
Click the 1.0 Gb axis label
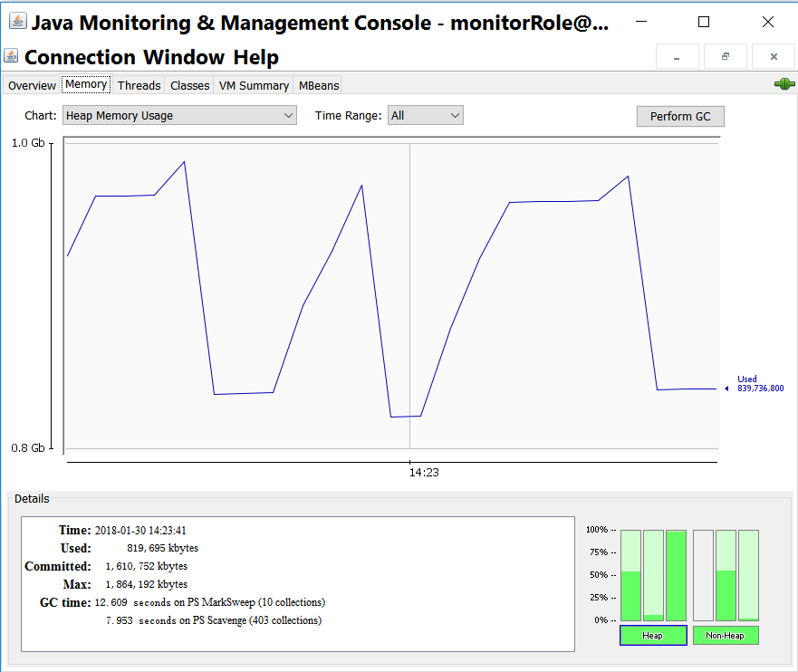(28, 143)
